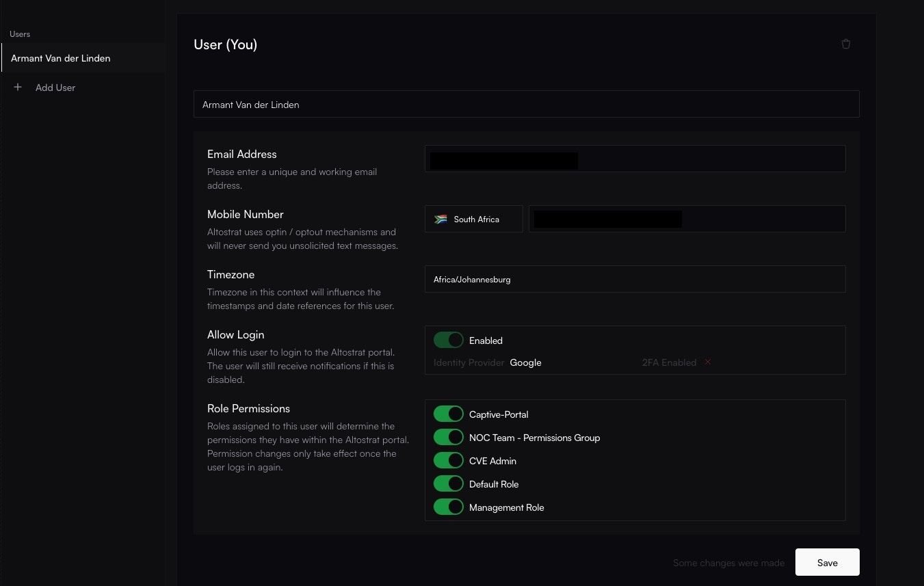Click the Add User menu entry
Viewport: 924px width, 586px height.
pos(55,88)
